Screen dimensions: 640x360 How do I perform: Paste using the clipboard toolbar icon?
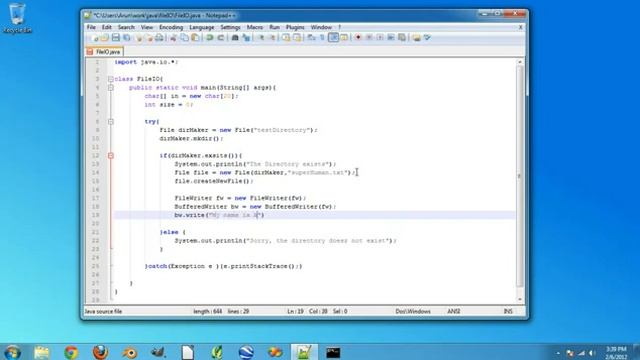click(195, 38)
